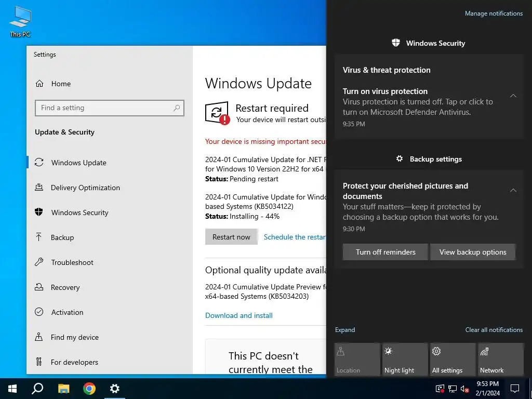This screenshot has height=399, width=532.
Task: Click the Backup upward arrow icon
Action: click(38, 237)
